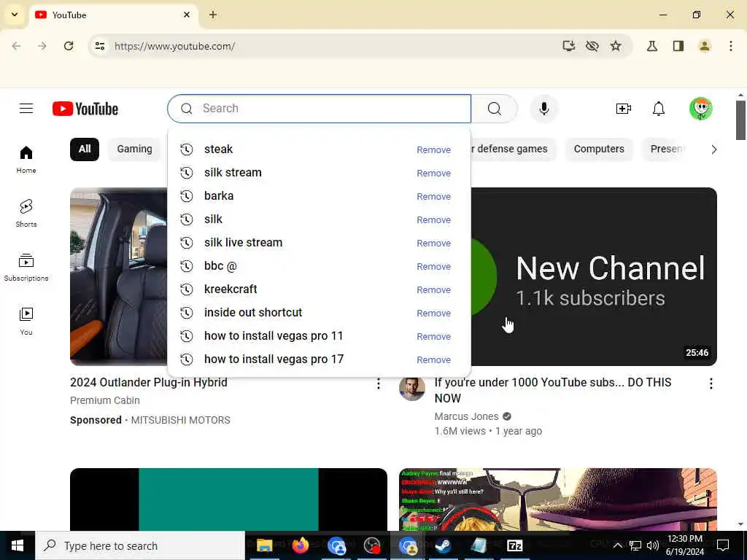The width and height of the screenshot is (747, 560).
Task: Open the notifications bell
Action: pos(659,109)
